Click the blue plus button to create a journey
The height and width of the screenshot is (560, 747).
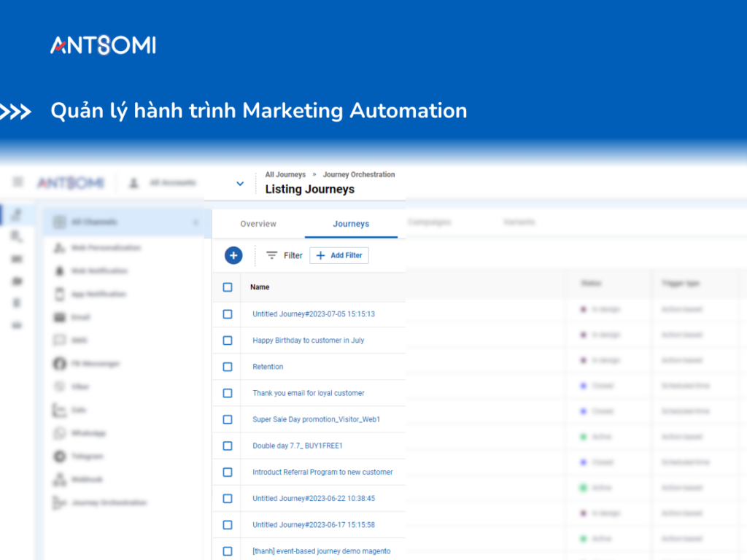233,255
